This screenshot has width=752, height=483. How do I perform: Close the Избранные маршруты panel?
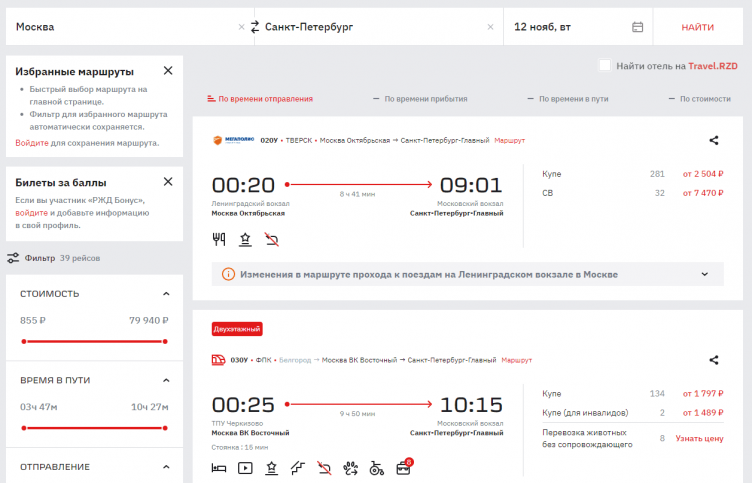(168, 71)
